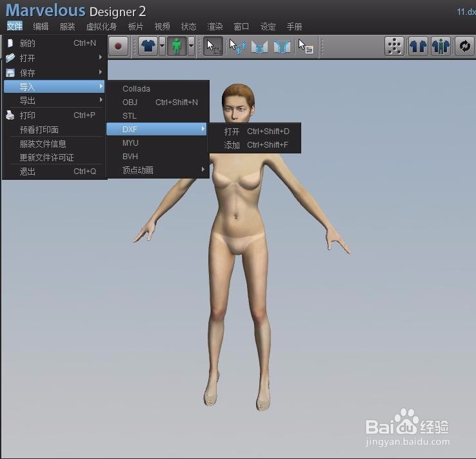Open the 渲染 menu
This screenshot has height=459, width=476.
click(x=215, y=26)
